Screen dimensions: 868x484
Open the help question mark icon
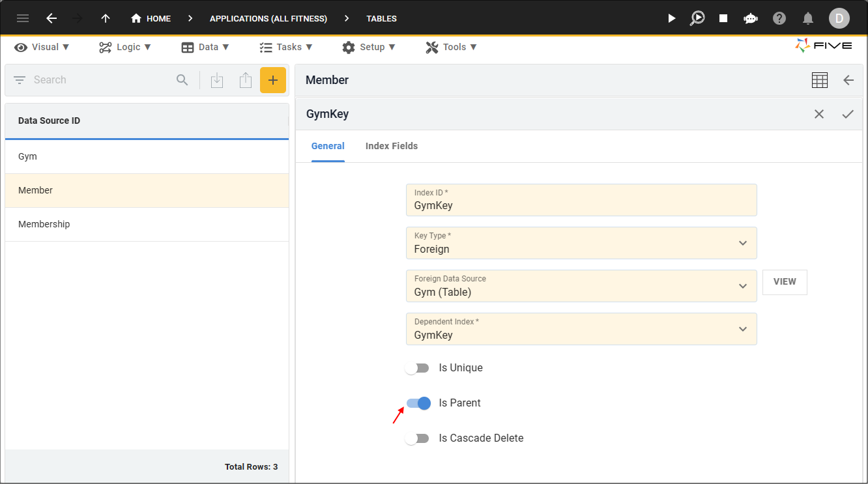pos(779,18)
